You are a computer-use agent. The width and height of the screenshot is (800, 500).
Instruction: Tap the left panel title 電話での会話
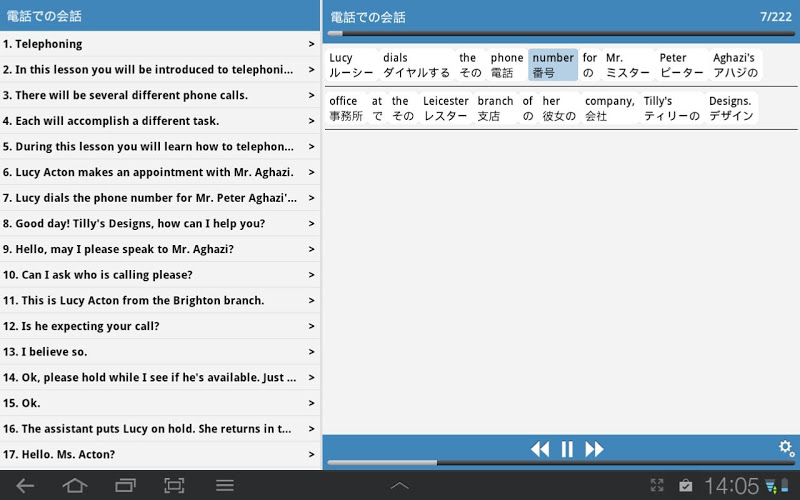point(44,16)
